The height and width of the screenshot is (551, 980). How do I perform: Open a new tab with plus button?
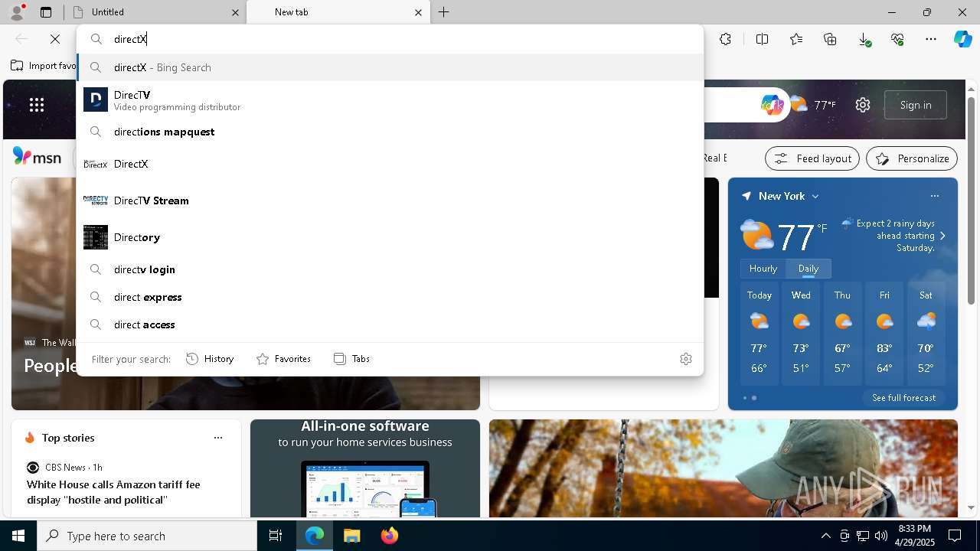(444, 12)
